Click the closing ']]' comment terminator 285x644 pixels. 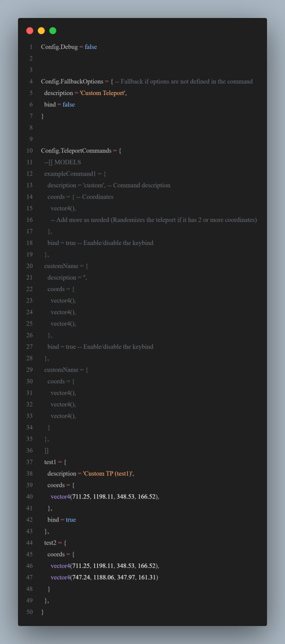[46, 450]
